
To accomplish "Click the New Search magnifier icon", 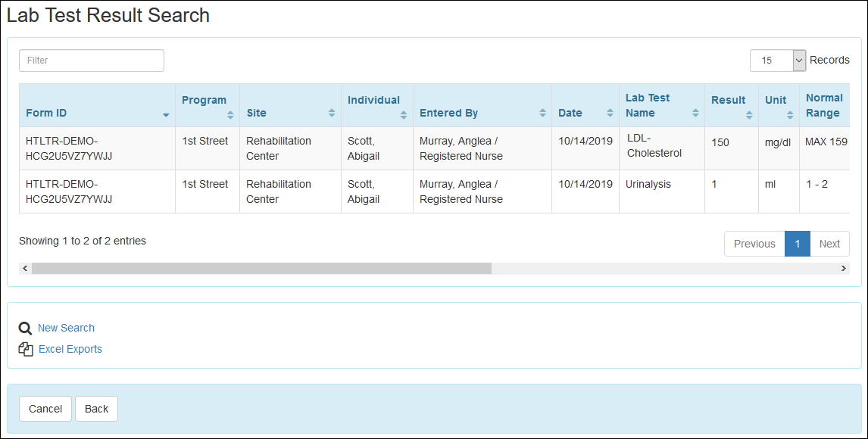I will 25,328.
